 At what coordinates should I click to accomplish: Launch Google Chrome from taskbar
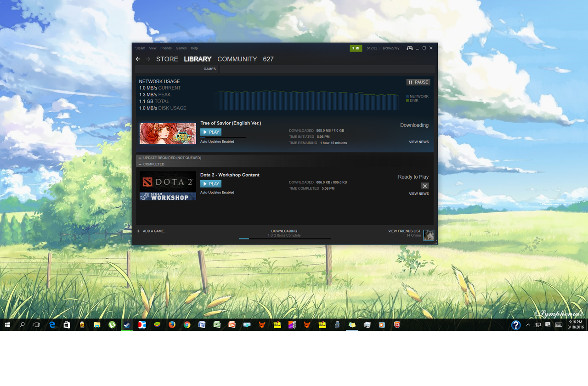click(x=187, y=324)
